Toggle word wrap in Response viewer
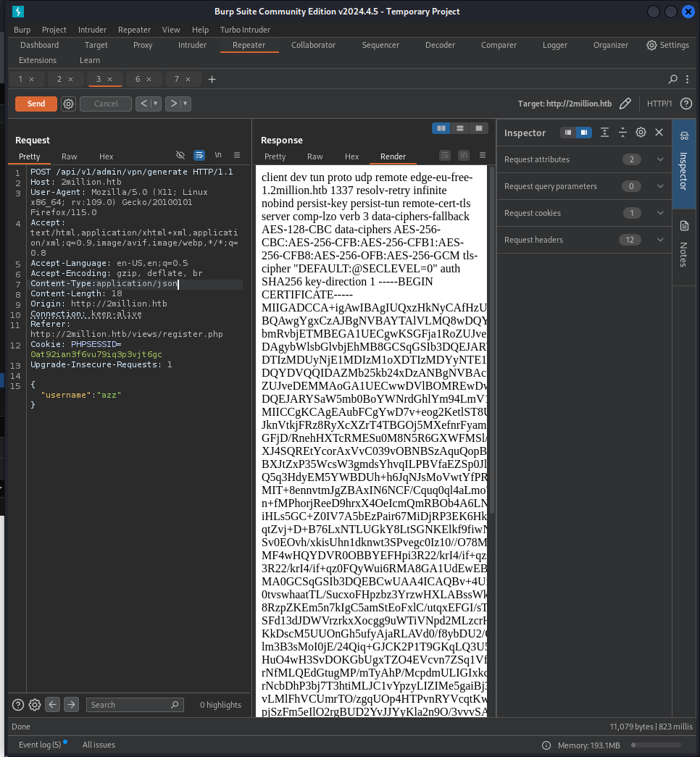 click(444, 155)
